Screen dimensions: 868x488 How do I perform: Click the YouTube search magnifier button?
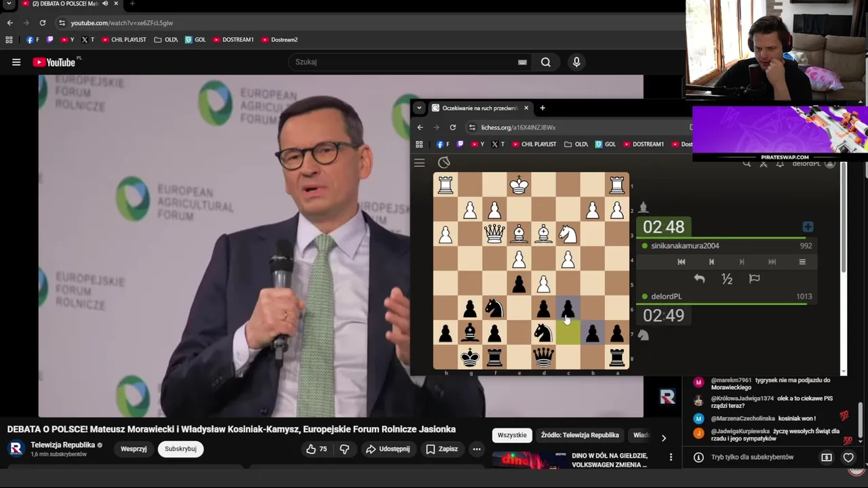[546, 62]
